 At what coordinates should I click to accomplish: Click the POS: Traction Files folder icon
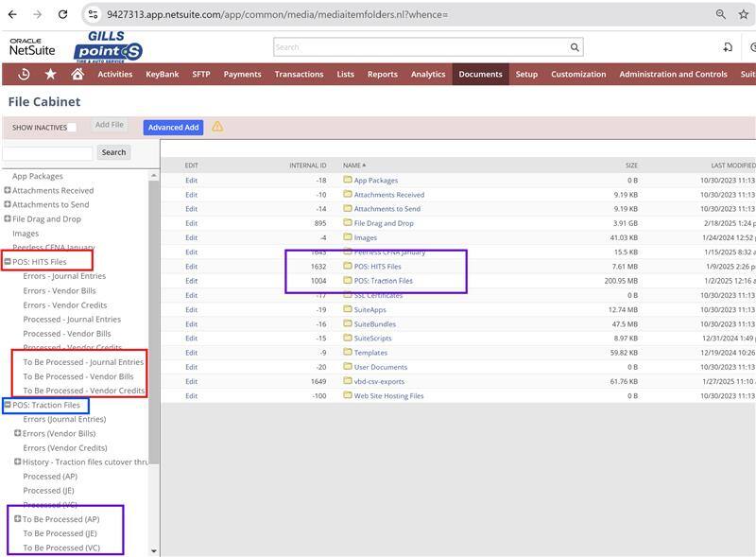pyautogui.click(x=348, y=280)
